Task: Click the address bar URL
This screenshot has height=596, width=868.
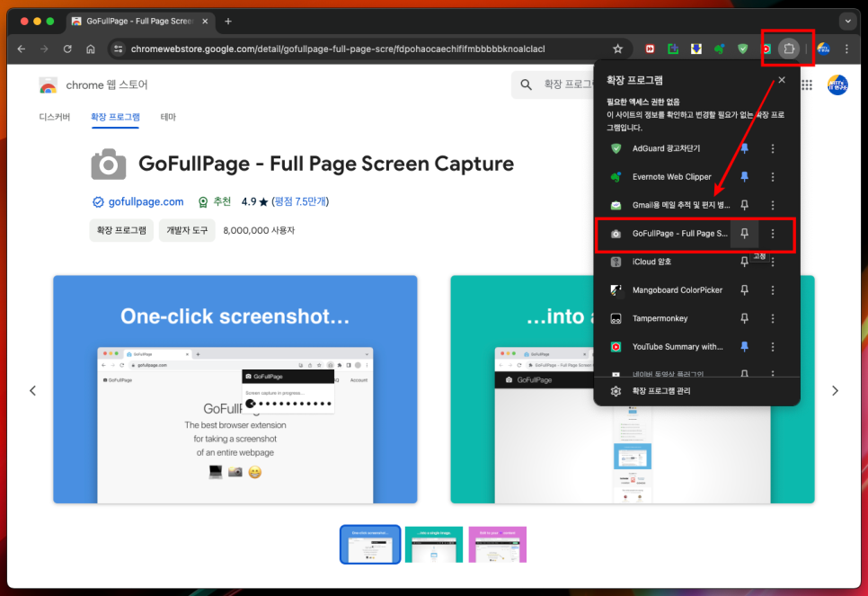Action: point(338,49)
